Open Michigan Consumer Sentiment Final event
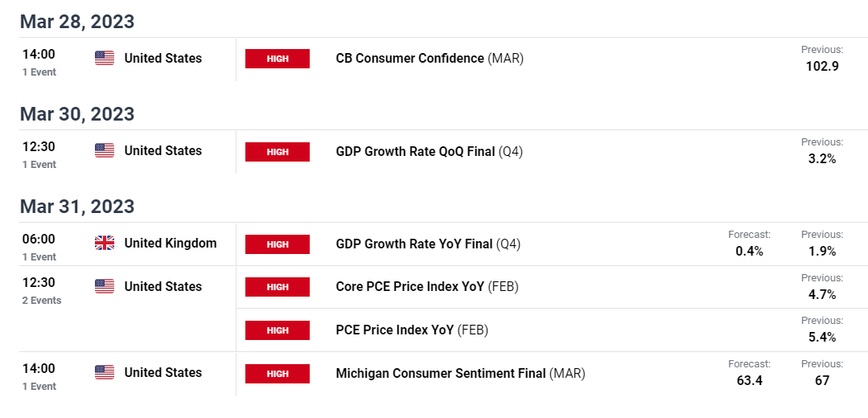The width and height of the screenshot is (868, 418). pyautogui.click(x=461, y=373)
